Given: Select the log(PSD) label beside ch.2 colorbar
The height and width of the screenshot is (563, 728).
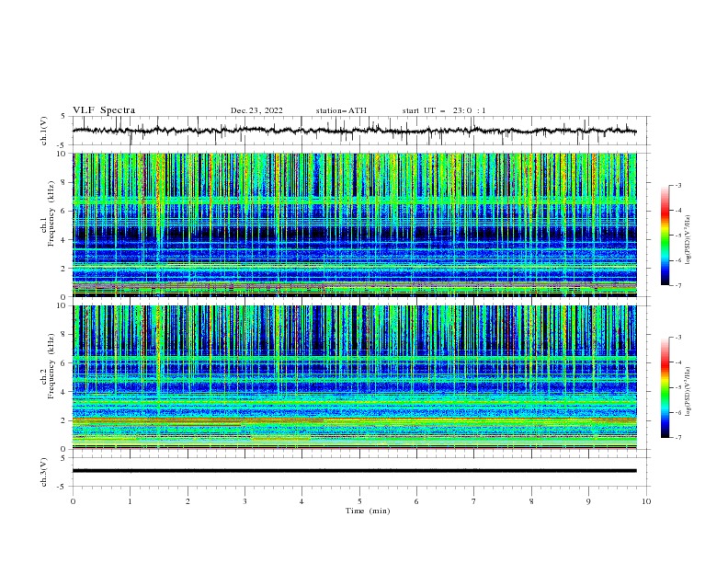Looking at the screenshot, I should click(x=688, y=392).
